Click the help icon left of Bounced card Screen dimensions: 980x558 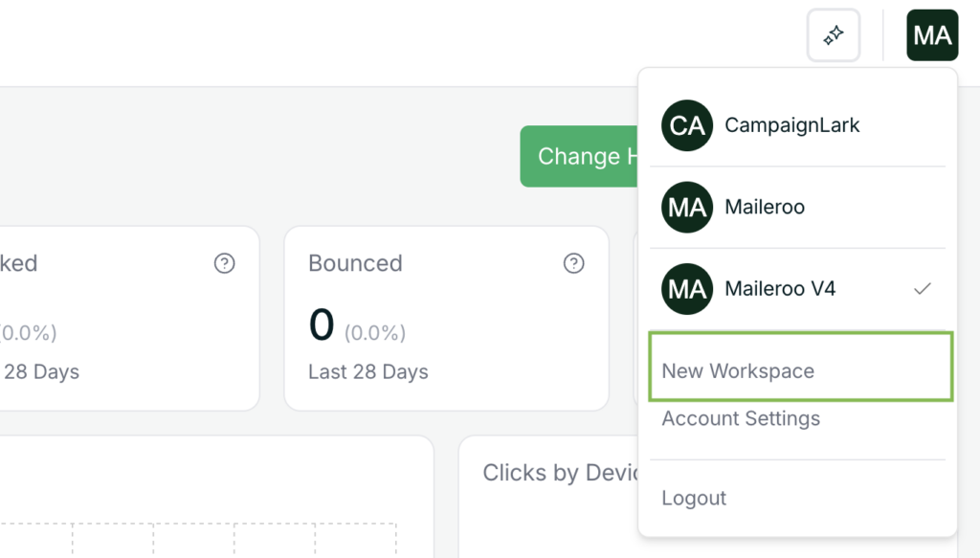pos(224,263)
